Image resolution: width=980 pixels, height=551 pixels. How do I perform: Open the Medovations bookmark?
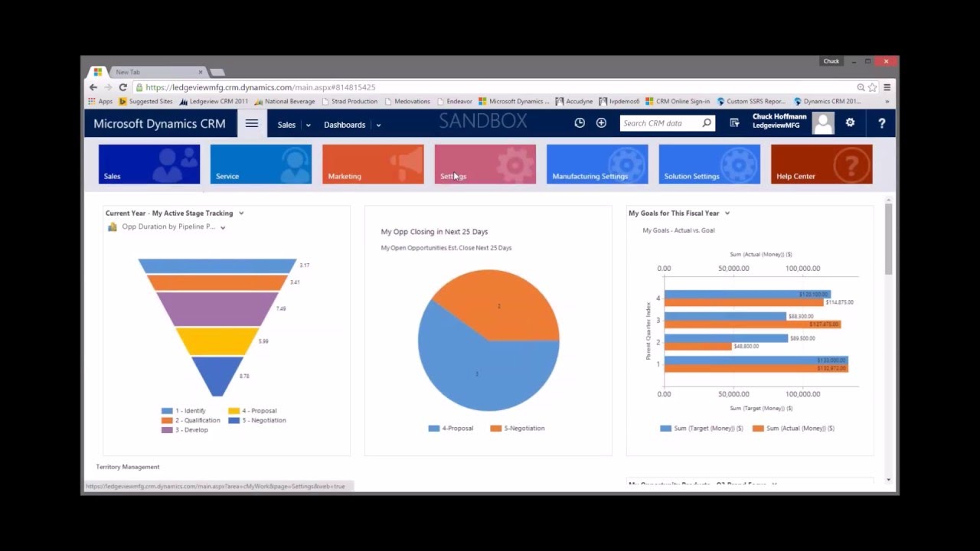click(x=407, y=101)
